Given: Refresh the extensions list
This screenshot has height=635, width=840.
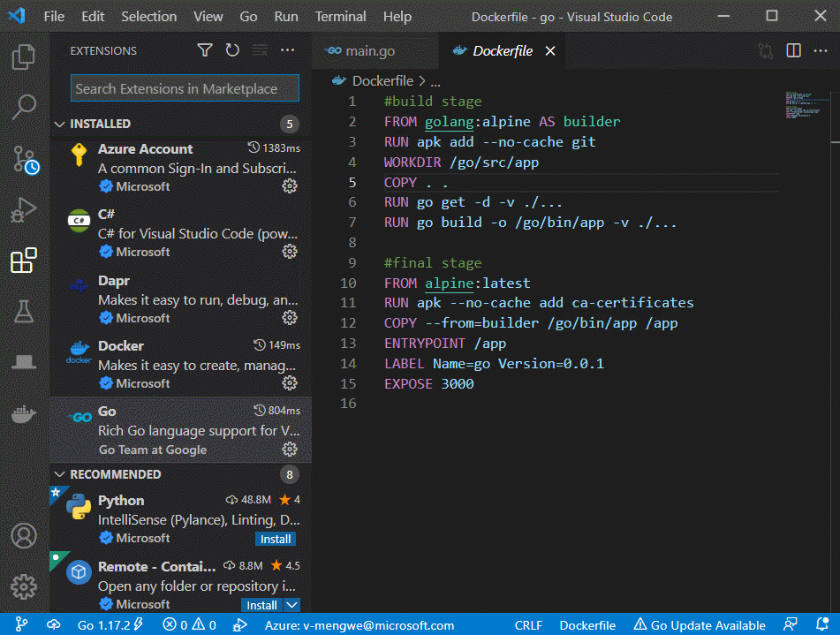Looking at the screenshot, I should (x=231, y=50).
